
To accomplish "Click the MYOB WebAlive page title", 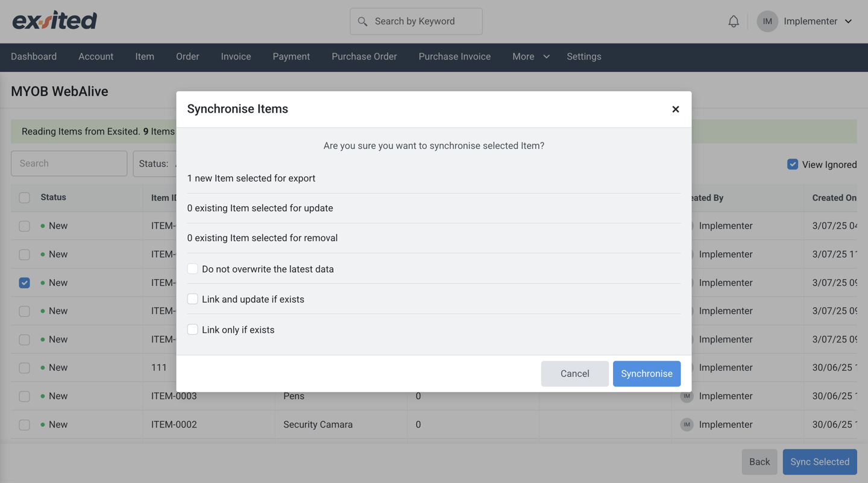I will [60, 92].
